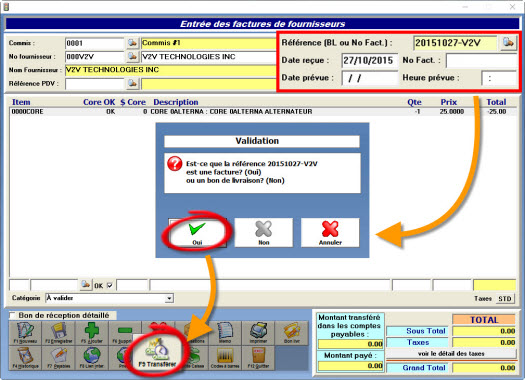Click voir le détail des taxes
The height and width of the screenshot is (380, 525).
coord(451,354)
